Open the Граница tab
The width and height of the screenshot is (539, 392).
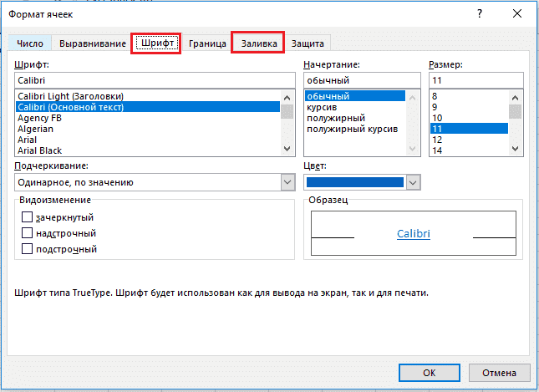pyautogui.click(x=208, y=43)
